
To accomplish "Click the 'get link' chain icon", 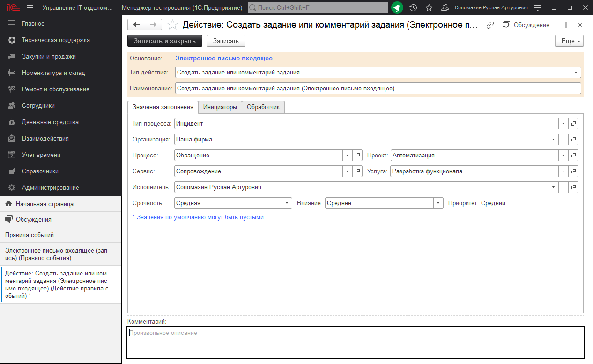I will (x=490, y=25).
